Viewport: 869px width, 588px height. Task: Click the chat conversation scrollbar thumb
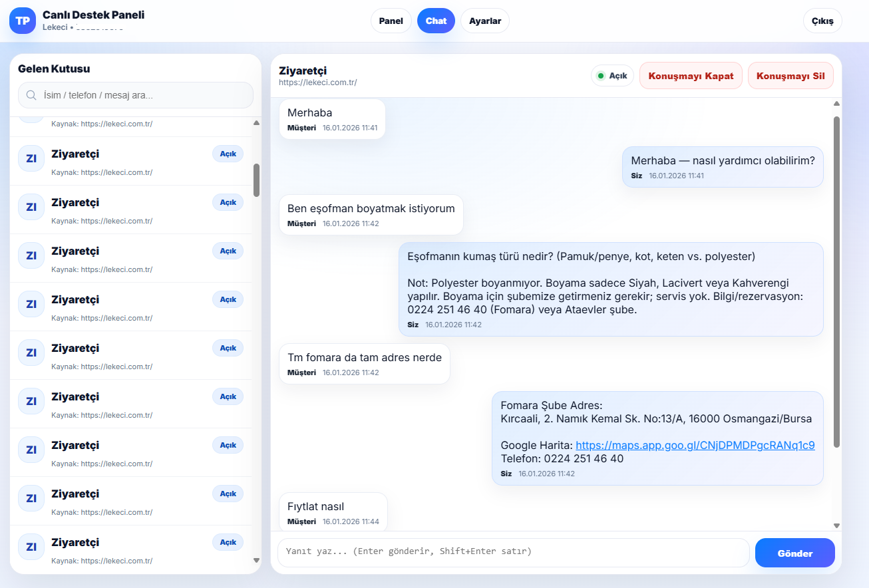click(836, 279)
